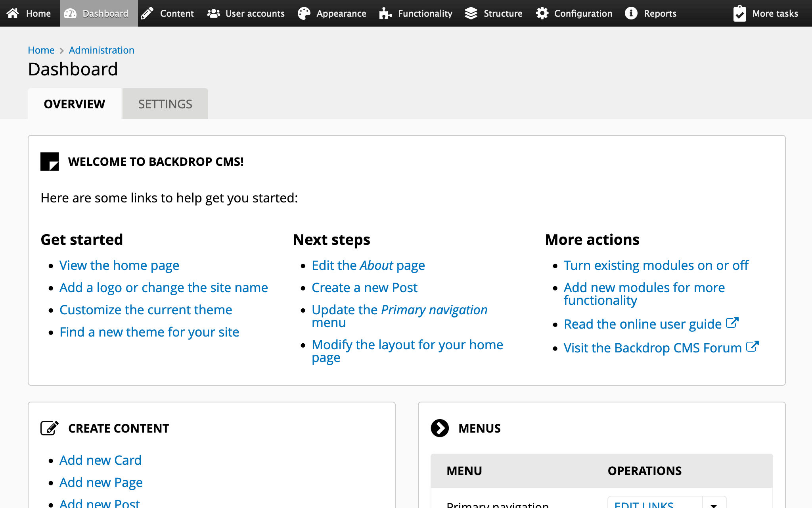
Task: Click Turn existing modules on or off
Action: [x=656, y=265]
